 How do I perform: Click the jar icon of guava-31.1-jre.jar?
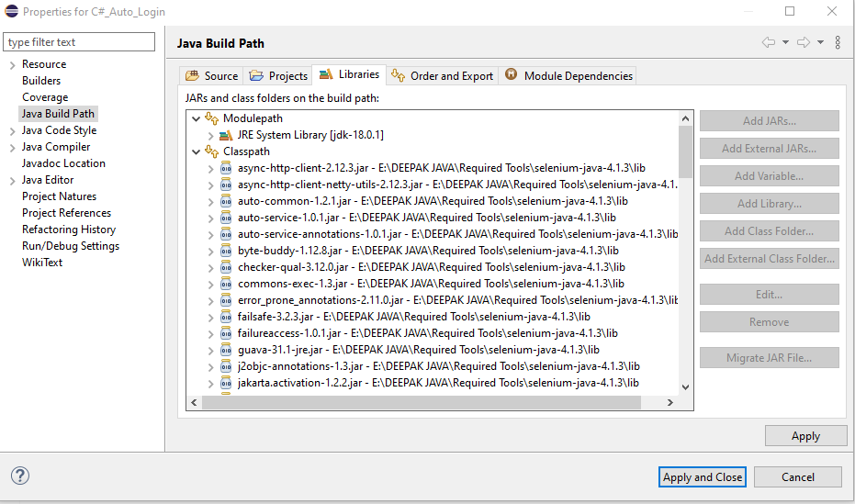pyautogui.click(x=226, y=350)
